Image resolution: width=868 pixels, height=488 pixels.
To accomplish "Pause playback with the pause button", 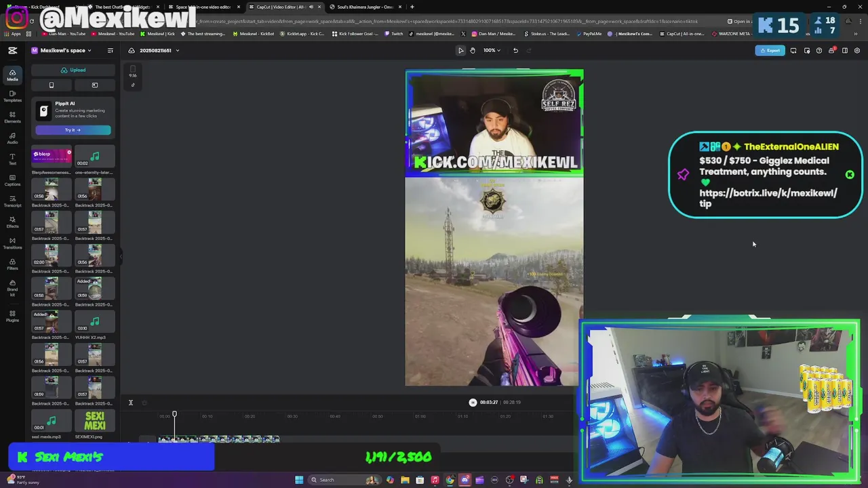I will [473, 402].
